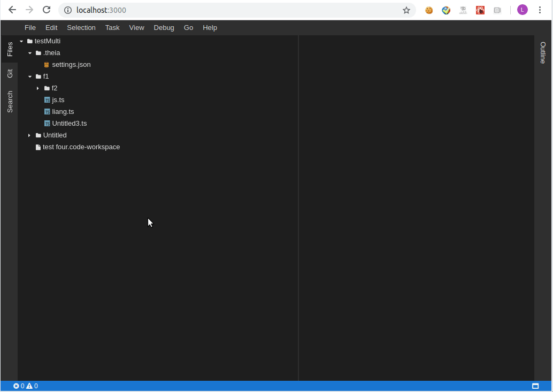Click the settings.json file icon
The image size is (553, 392).
point(46,64)
